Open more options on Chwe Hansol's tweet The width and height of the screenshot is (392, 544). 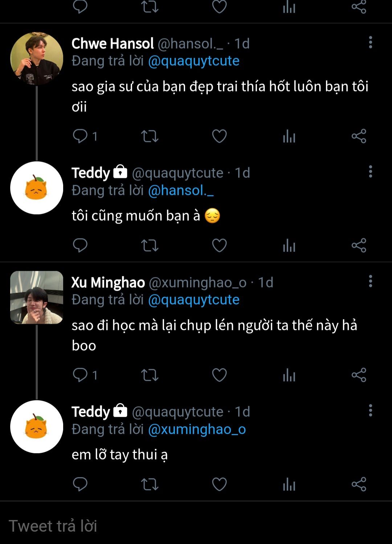click(370, 42)
